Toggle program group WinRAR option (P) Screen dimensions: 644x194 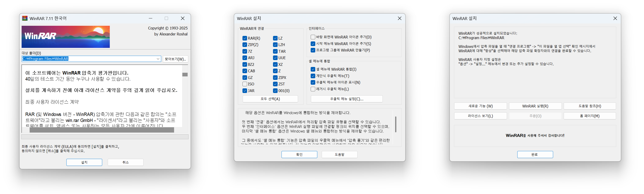312,50
